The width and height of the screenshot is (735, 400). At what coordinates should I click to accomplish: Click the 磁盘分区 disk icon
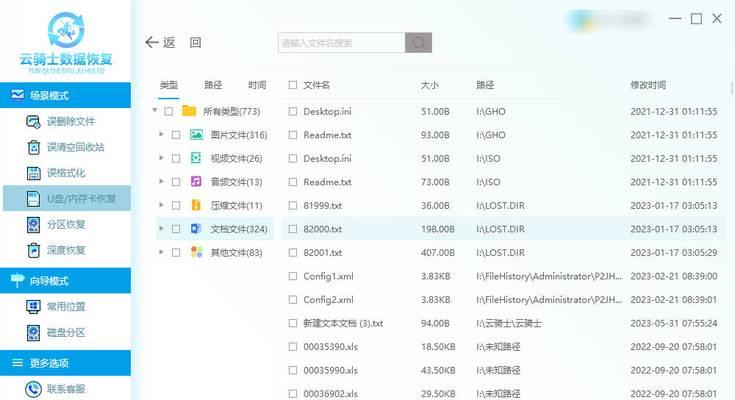[x=33, y=332]
